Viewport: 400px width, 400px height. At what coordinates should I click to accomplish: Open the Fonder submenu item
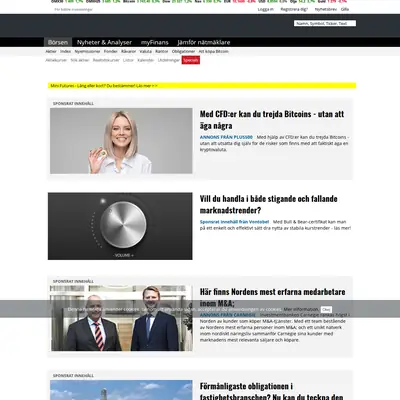(111, 51)
